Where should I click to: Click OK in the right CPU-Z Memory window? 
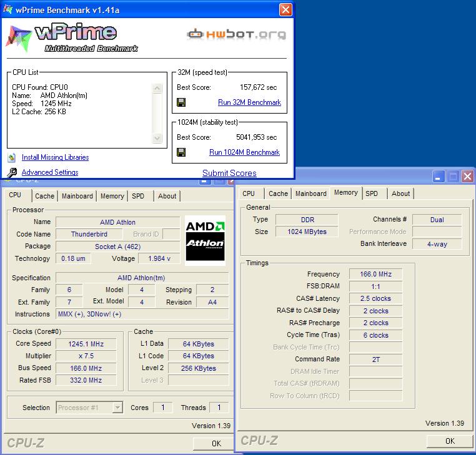(450, 441)
